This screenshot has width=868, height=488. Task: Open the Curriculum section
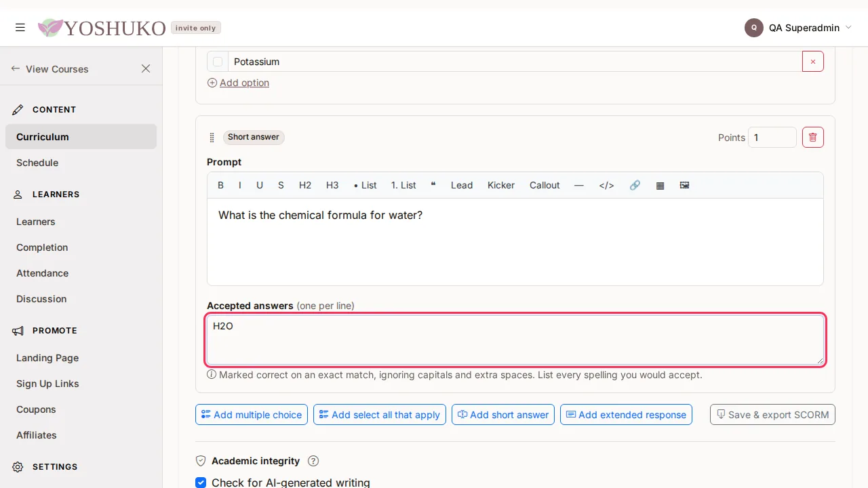pos(81,136)
